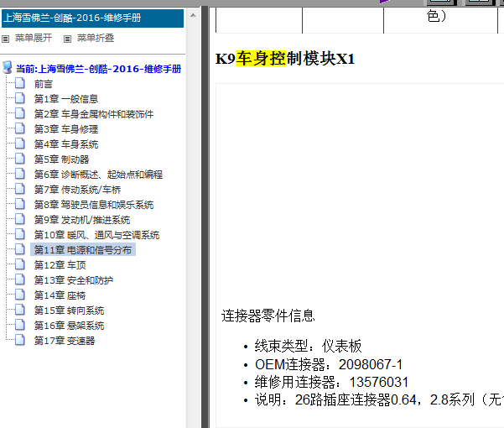Click the icon next to 菜单折叠
Viewport: 504px width, 428px height.
click(x=67, y=39)
